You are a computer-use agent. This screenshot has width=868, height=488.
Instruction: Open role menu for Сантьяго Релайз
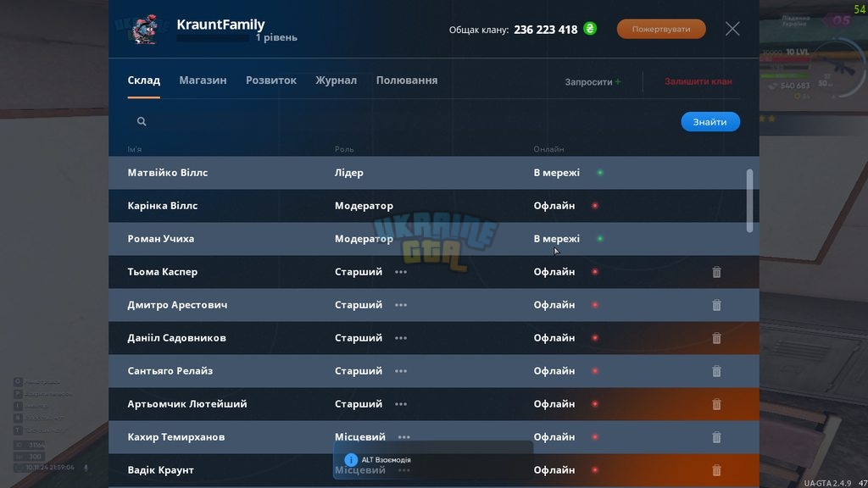click(401, 371)
